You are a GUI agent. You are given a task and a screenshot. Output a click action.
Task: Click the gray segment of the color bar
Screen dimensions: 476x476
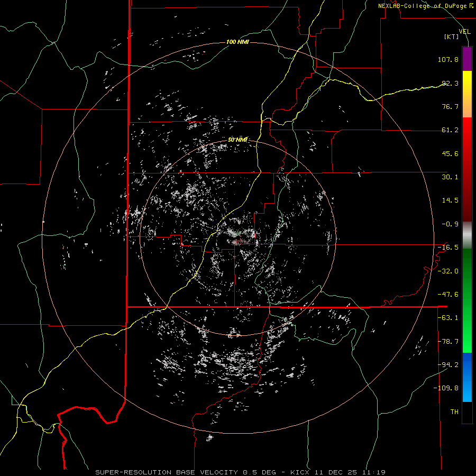coord(467,235)
